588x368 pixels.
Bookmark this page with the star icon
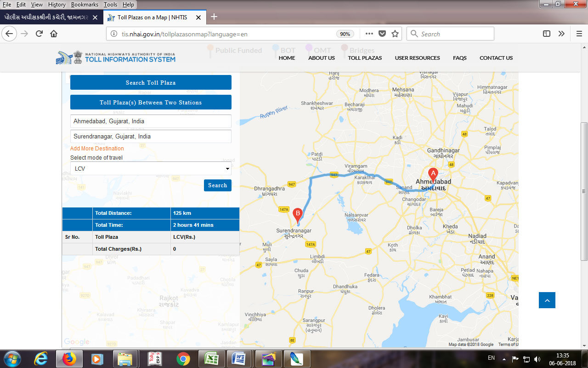click(x=395, y=34)
